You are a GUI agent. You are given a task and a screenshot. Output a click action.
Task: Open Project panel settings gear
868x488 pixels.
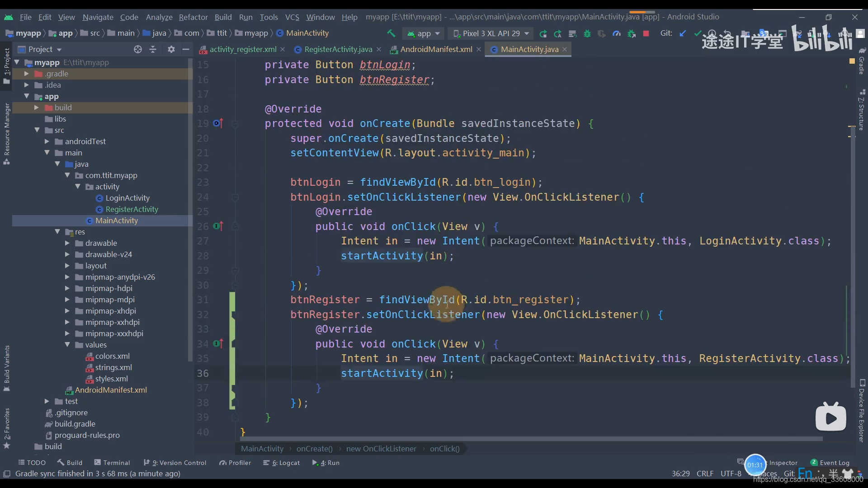tap(171, 49)
